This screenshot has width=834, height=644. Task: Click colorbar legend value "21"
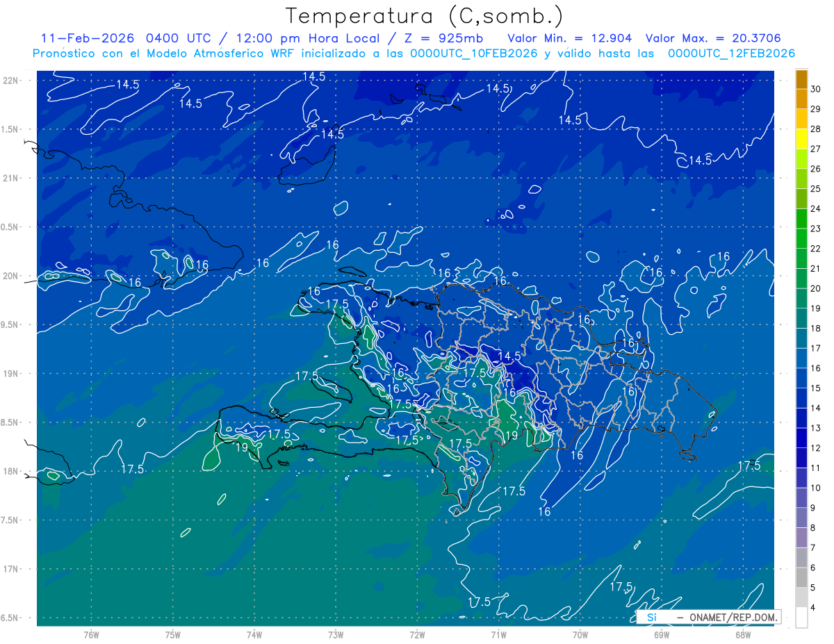[x=815, y=268]
